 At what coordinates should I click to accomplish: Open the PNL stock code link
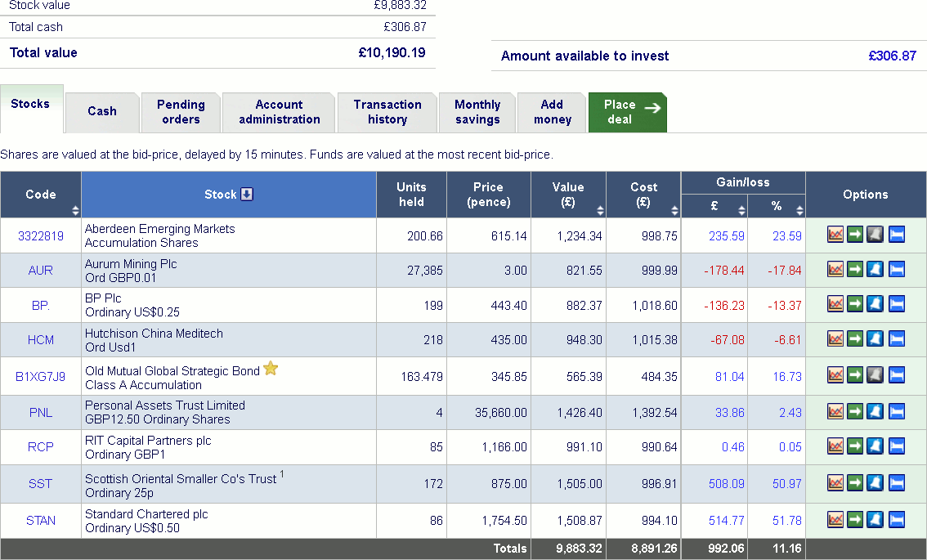point(41,412)
